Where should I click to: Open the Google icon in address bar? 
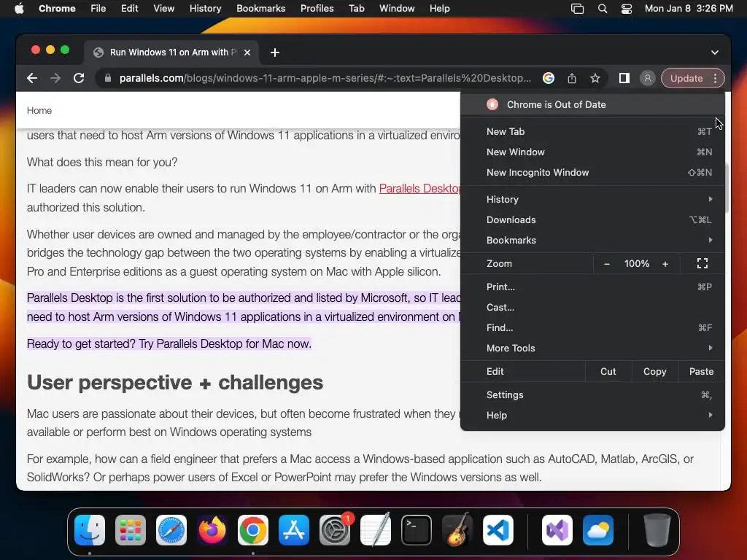(x=549, y=78)
